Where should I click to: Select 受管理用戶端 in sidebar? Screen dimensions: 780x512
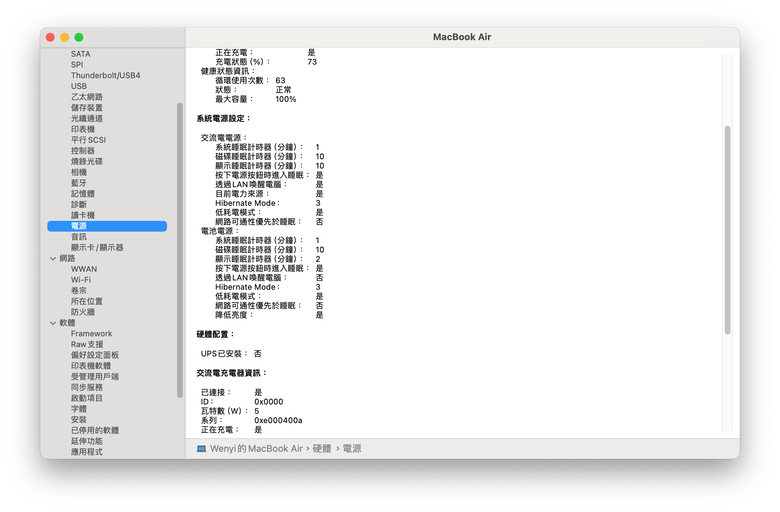pos(95,377)
